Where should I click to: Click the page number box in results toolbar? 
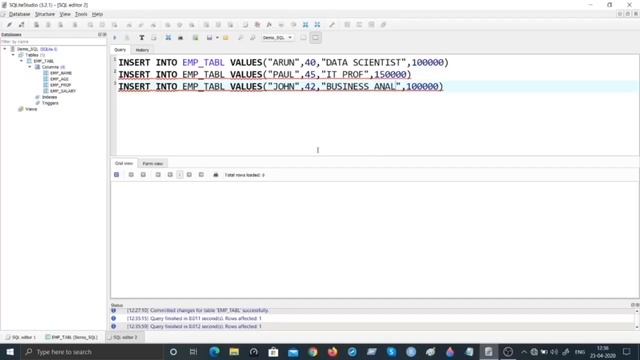point(180,175)
